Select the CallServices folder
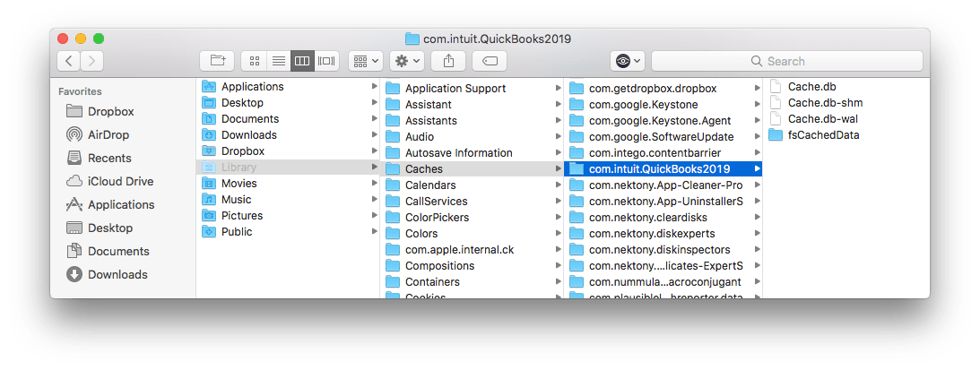 tap(472, 202)
